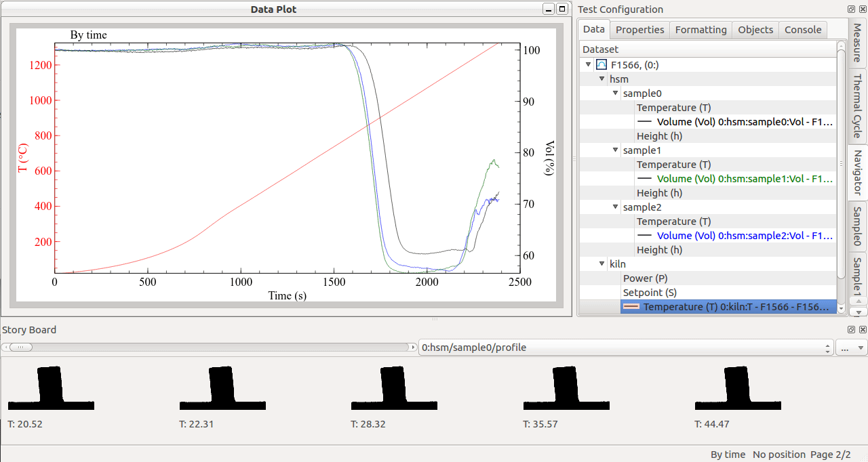The height and width of the screenshot is (462, 868).
Task: Click the red kiln Temperature line swatch
Action: (x=631, y=307)
